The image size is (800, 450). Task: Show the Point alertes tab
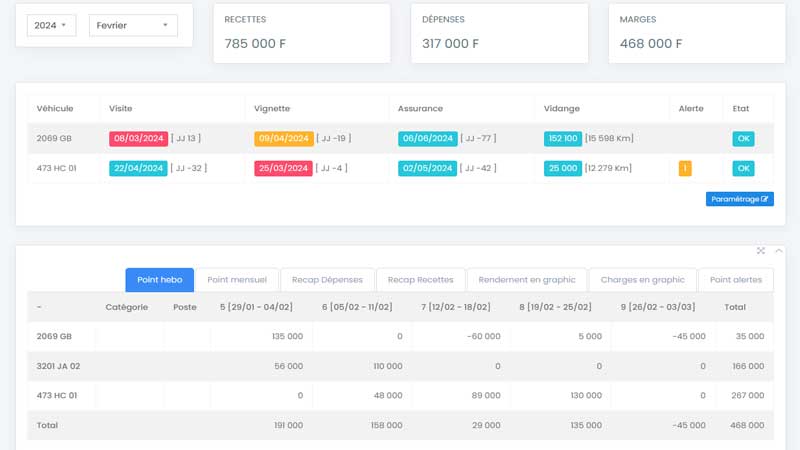pyautogui.click(x=735, y=280)
